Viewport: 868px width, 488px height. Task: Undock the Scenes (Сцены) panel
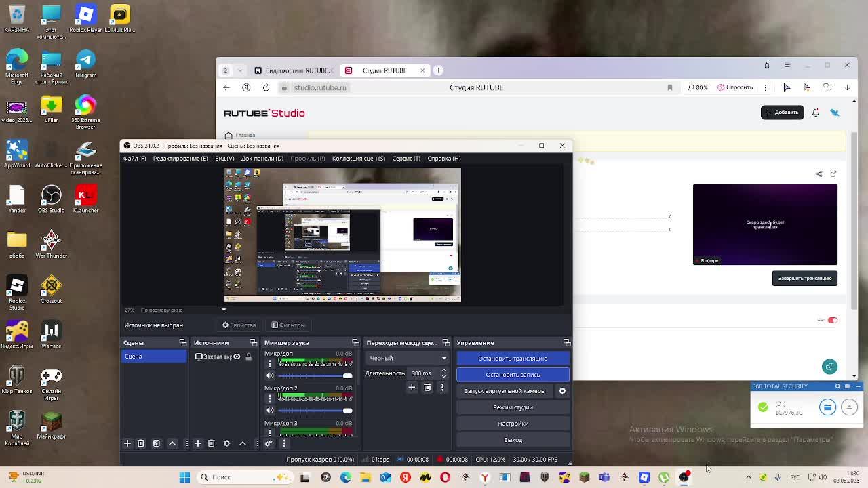pos(182,342)
